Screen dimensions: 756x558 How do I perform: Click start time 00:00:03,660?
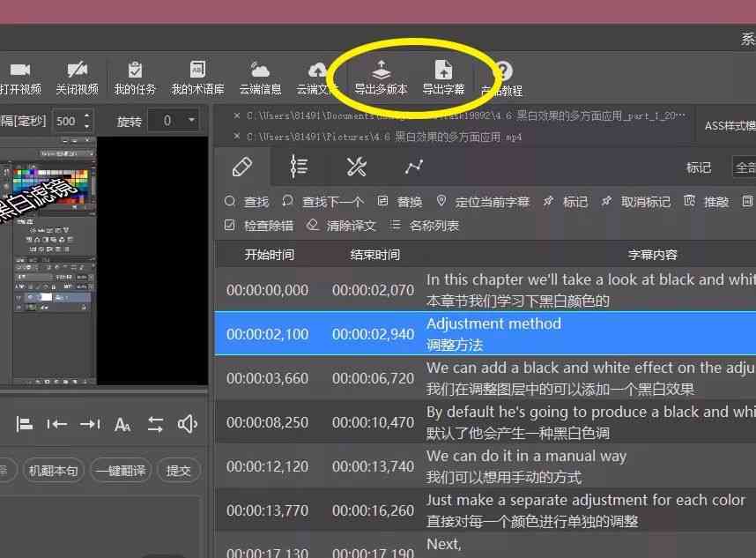(267, 378)
